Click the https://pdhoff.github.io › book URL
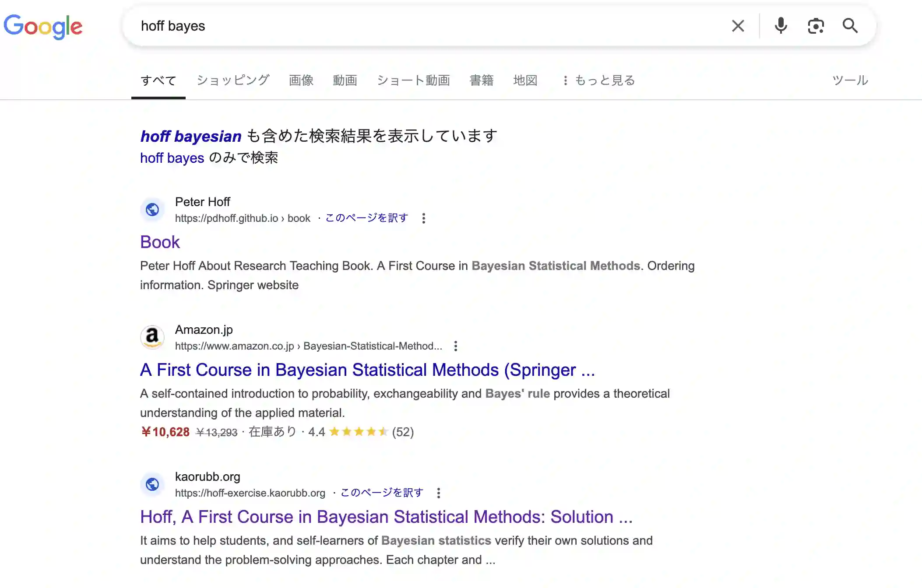 point(243,218)
